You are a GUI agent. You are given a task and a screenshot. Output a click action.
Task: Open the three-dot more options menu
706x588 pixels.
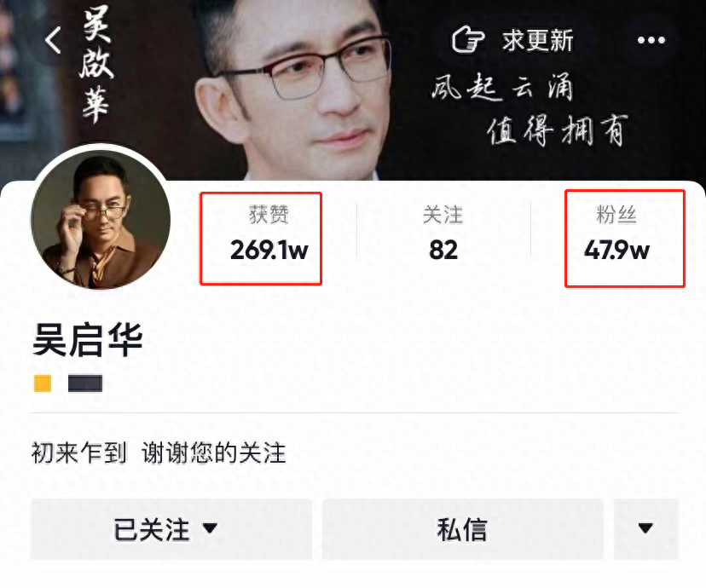point(651,40)
